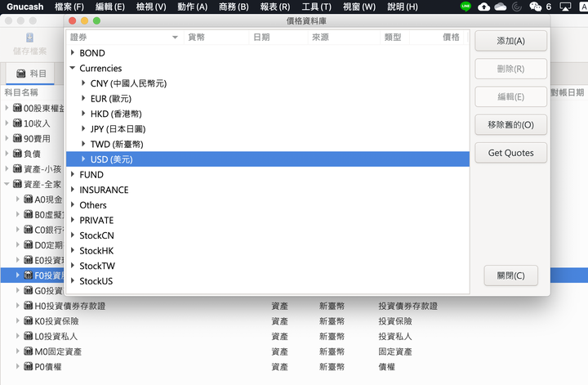Click the 科目名稱 column header
This screenshot has width=588, height=385.
click(21, 92)
